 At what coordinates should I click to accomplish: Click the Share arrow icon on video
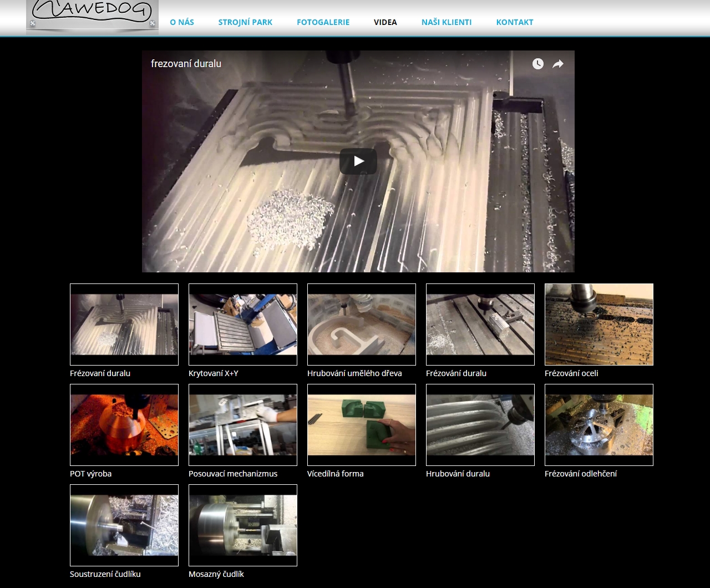(558, 64)
